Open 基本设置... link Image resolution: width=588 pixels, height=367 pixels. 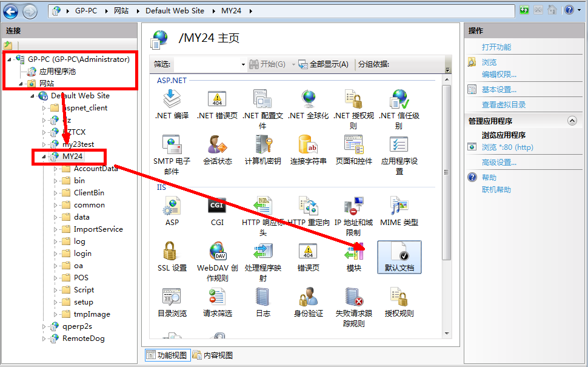click(x=499, y=90)
